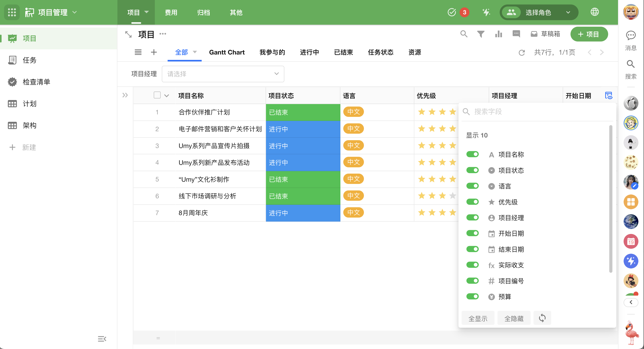Open the app grid launcher icon

pos(12,12)
